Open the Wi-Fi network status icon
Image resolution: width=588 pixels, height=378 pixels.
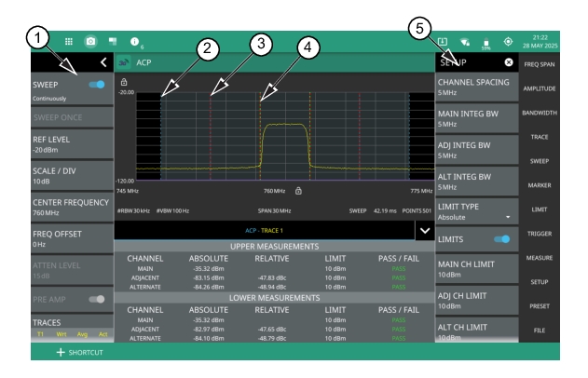pos(463,43)
